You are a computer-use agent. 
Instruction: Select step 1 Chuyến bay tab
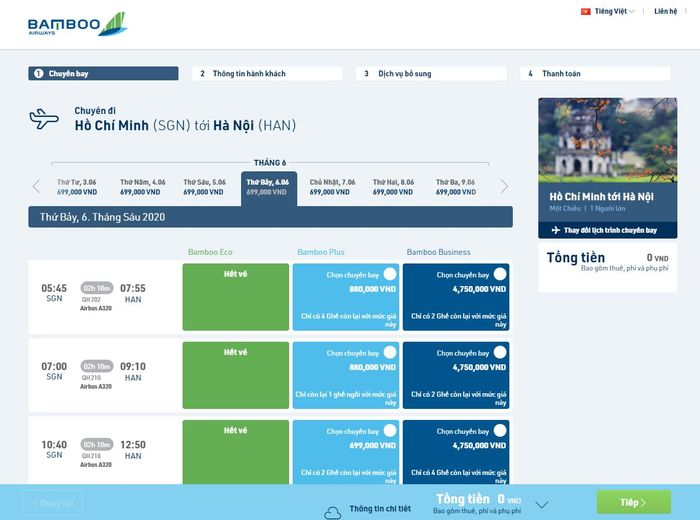(103, 74)
